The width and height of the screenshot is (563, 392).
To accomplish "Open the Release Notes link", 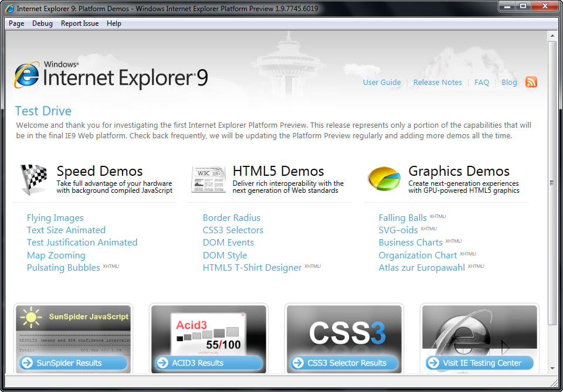I will click(x=437, y=82).
